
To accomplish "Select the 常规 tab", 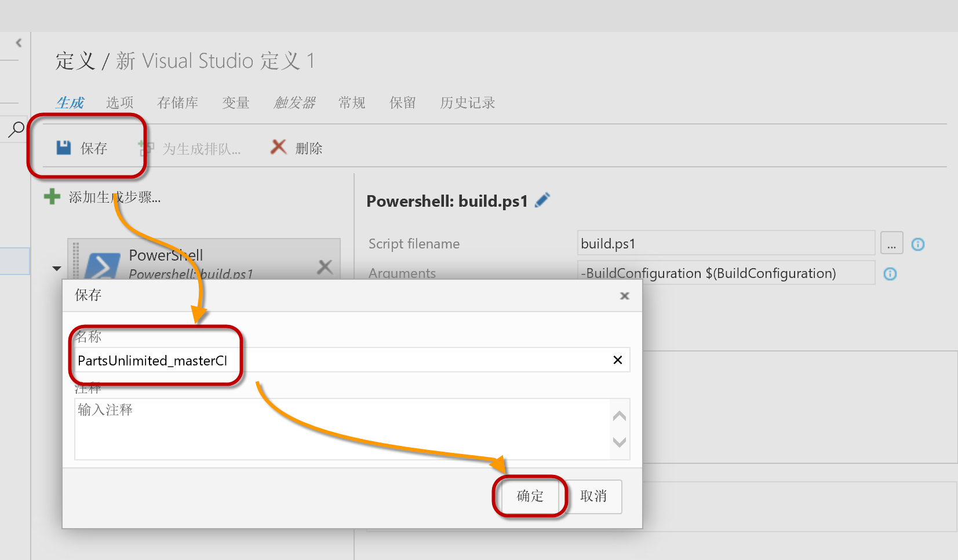I will coord(352,103).
